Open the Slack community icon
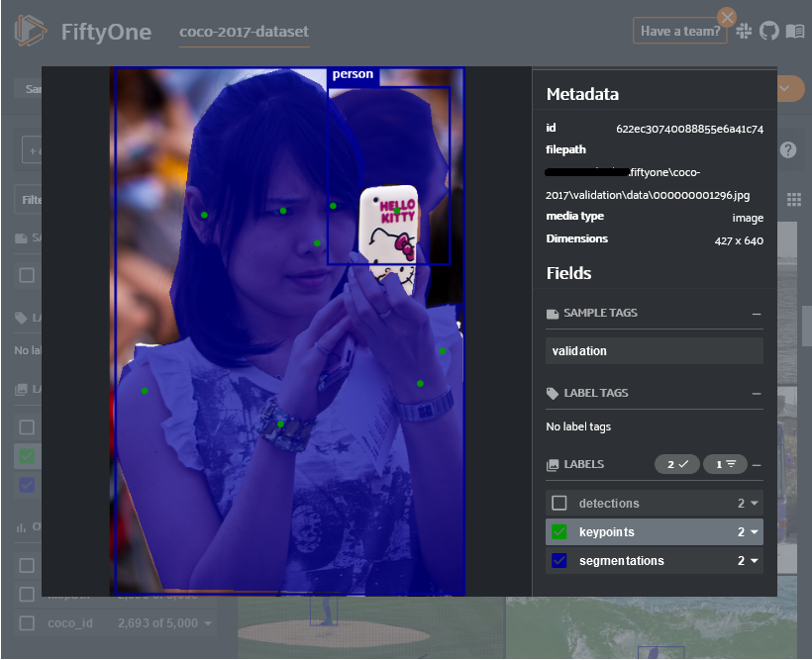 pyautogui.click(x=744, y=31)
